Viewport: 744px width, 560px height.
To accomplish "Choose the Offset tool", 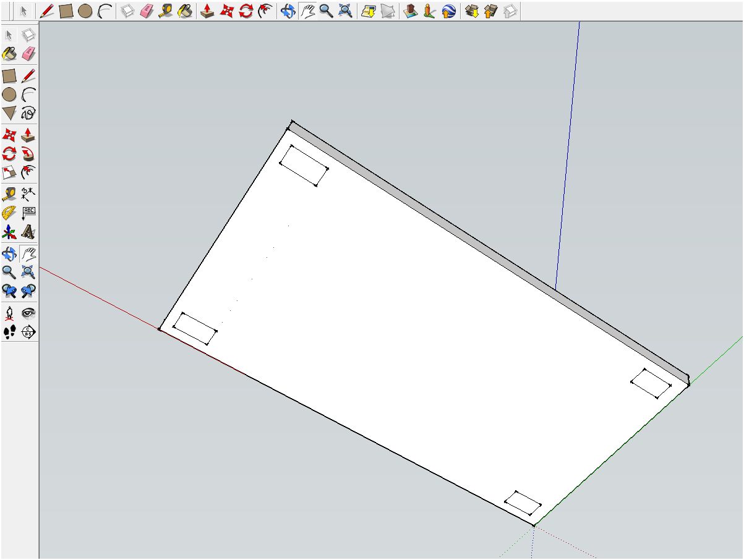I will click(9, 173).
